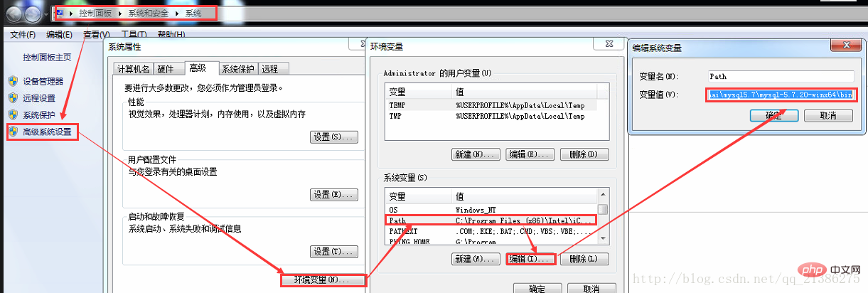Screen dimensions: 868x293
Task: Click 编辑(E)... for user variables
Action: tap(530, 154)
